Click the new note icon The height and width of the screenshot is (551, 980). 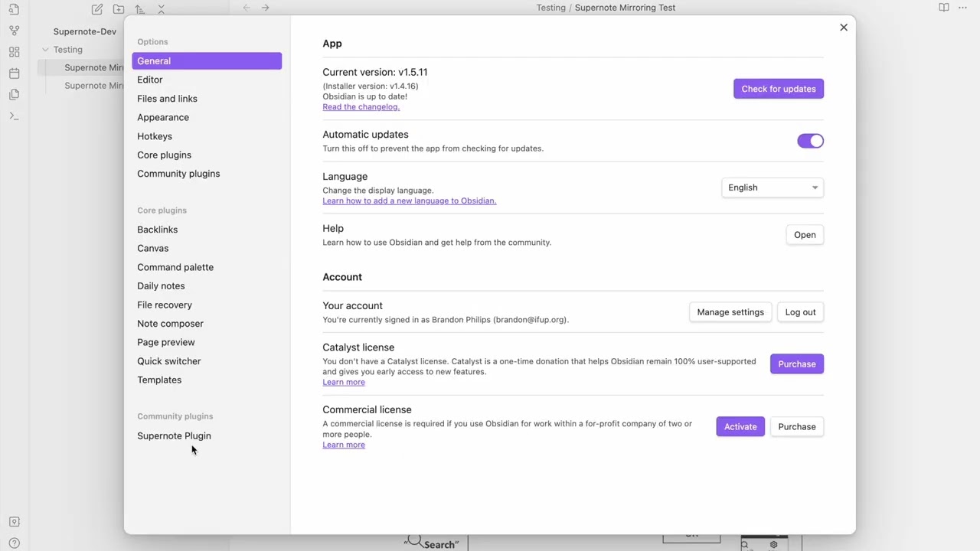pyautogui.click(x=97, y=9)
